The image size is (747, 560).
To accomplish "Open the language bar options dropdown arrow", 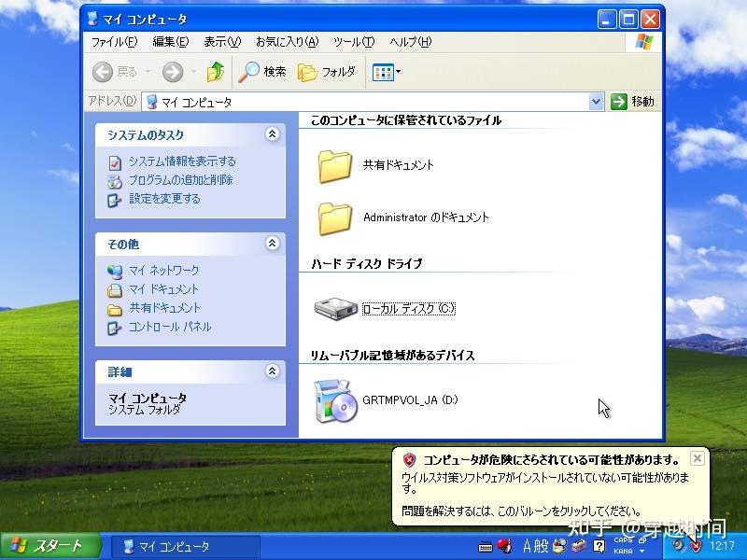I will pyautogui.click(x=642, y=551).
